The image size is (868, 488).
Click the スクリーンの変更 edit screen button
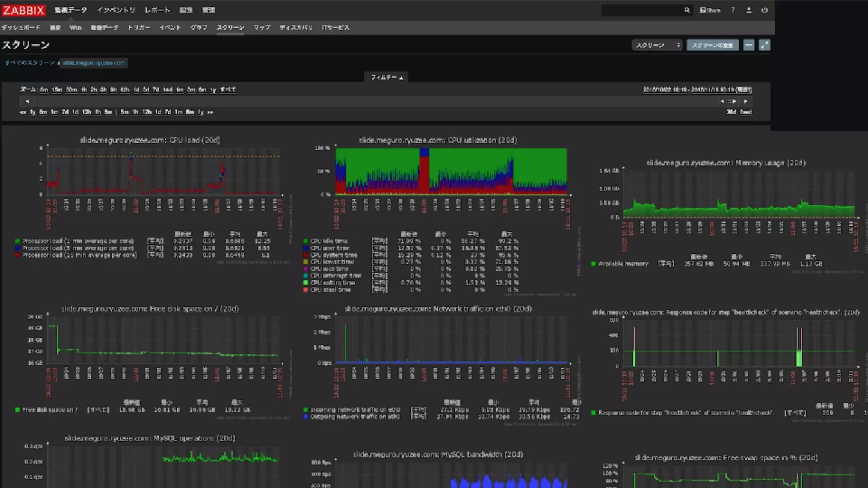point(712,45)
